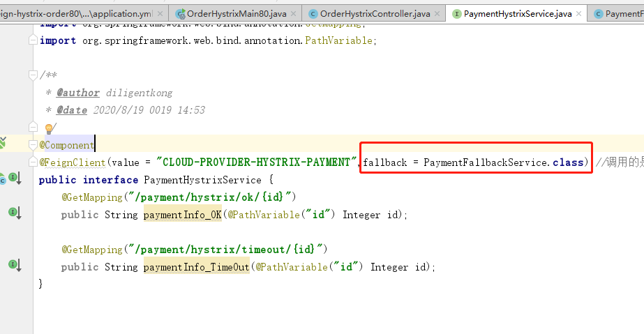Viewport: 644px width, 334px height.
Task: Click the "CLOUD-PROVIDER-HYSTRIX-PAYMENT" string
Action: tap(256, 162)
